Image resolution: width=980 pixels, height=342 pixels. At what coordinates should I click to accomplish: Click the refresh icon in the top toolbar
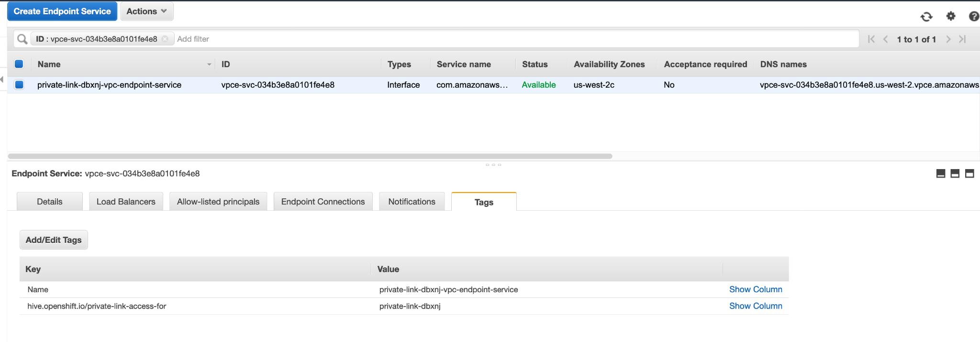coord(926,17)
